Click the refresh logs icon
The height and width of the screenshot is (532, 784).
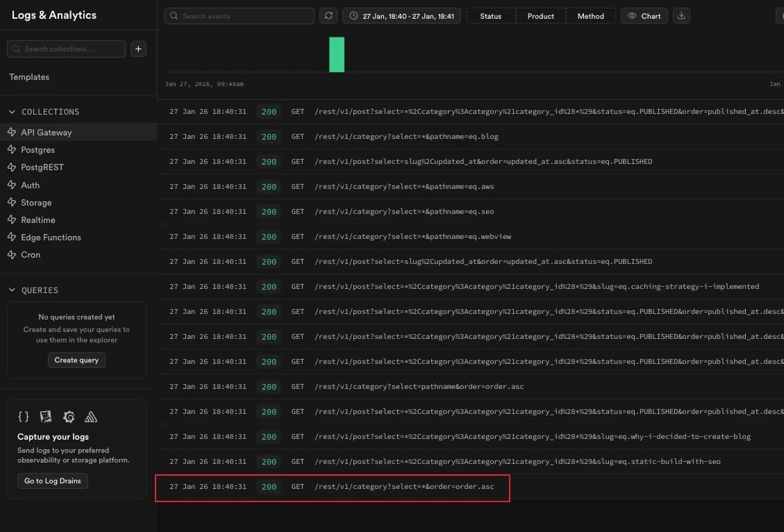tap(328, 16)
